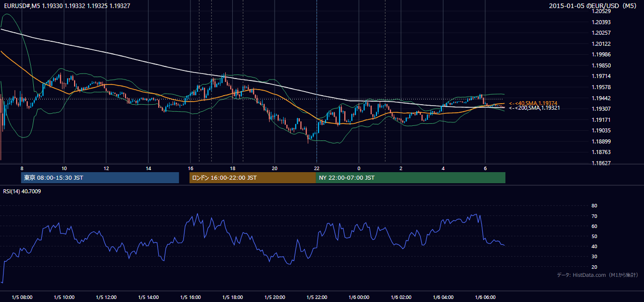Click price axis value 1.20529
The image size is (644, 302).
pos(601,12)
